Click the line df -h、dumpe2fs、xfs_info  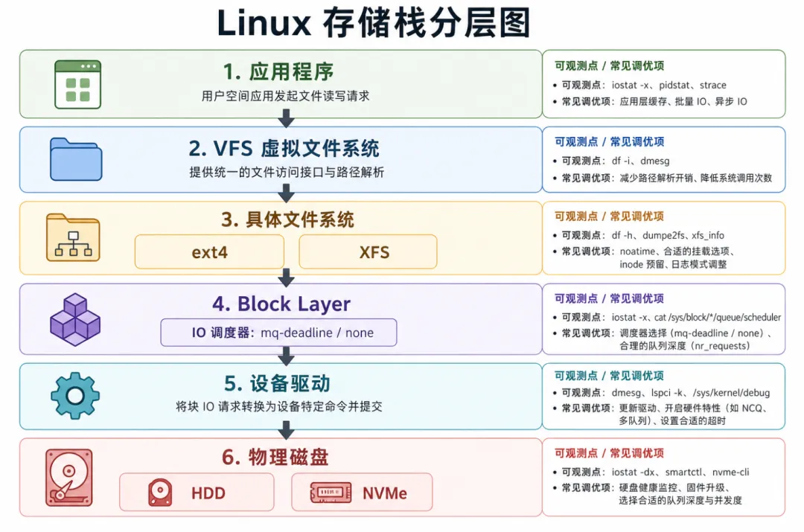tap(668, 235)
